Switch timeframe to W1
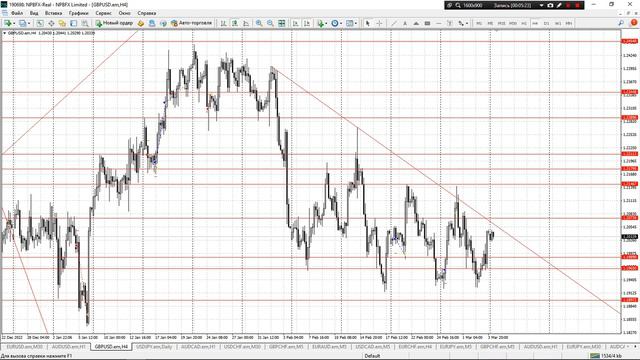 coord(558,23)
